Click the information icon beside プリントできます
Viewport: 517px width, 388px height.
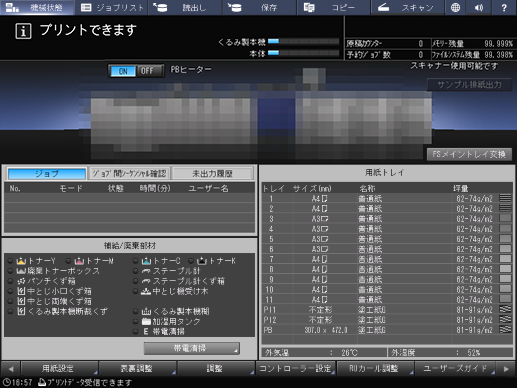[x=23, y=31]
